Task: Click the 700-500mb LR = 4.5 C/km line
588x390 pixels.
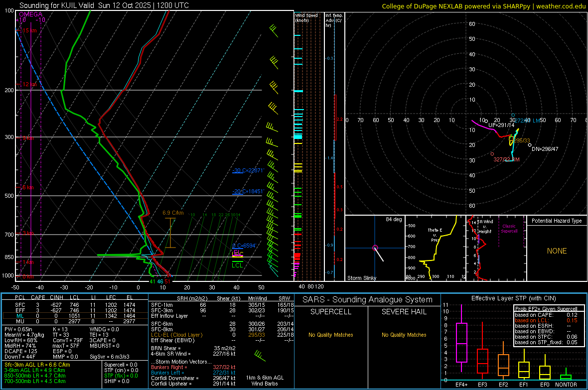Action: click(x=35, y=381)
